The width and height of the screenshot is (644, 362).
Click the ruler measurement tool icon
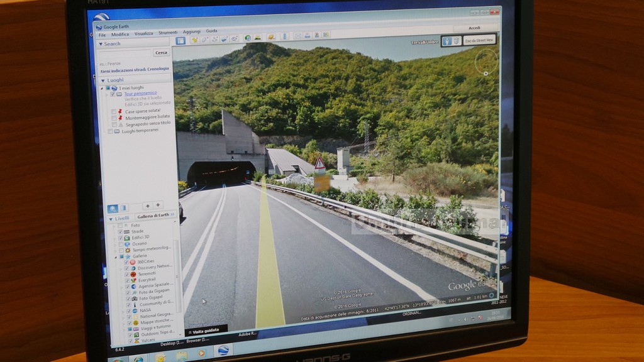[284, 37]
